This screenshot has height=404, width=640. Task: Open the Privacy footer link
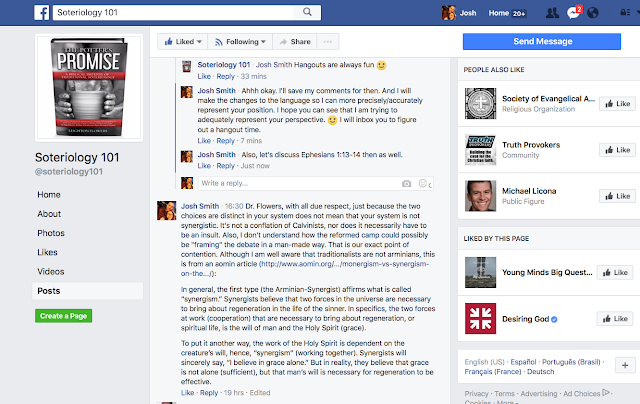tap(476, 393)
